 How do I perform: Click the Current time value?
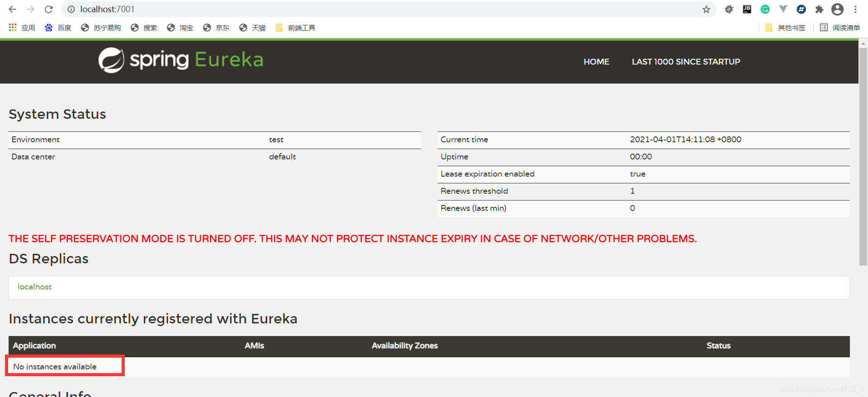pyautogui.click(x=685, y=140)
